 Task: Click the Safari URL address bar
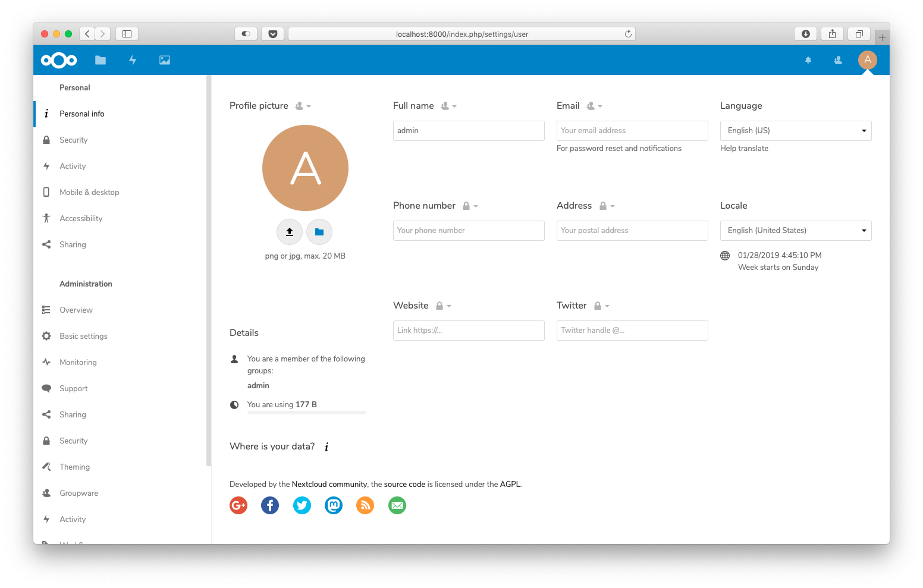[x=461, y=34]
